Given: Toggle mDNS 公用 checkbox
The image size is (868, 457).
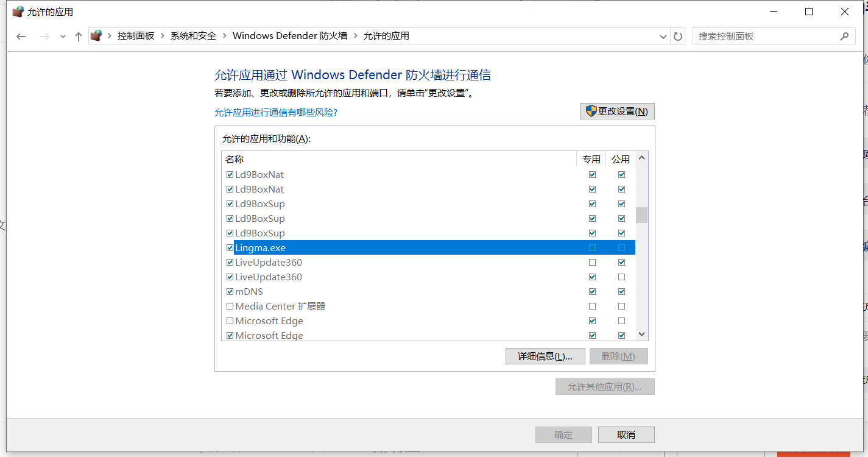Looking at the screenshot, I should point(621,292).
